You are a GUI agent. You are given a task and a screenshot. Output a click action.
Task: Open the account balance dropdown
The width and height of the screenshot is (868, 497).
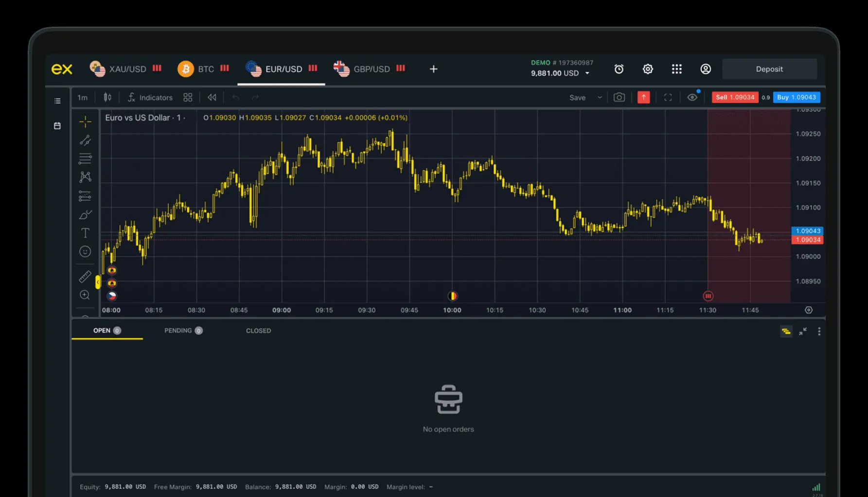point(587,73)
